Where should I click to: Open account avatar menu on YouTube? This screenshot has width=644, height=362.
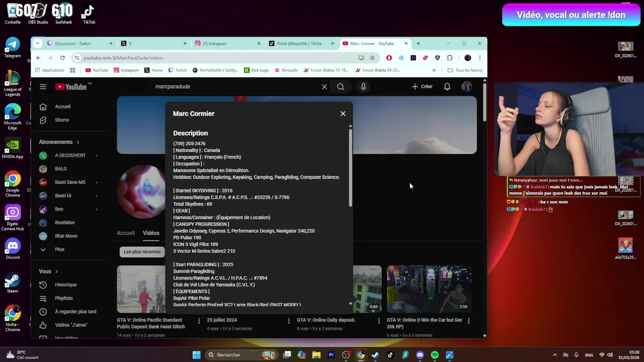pyautogui.click(x=467, y=86)
